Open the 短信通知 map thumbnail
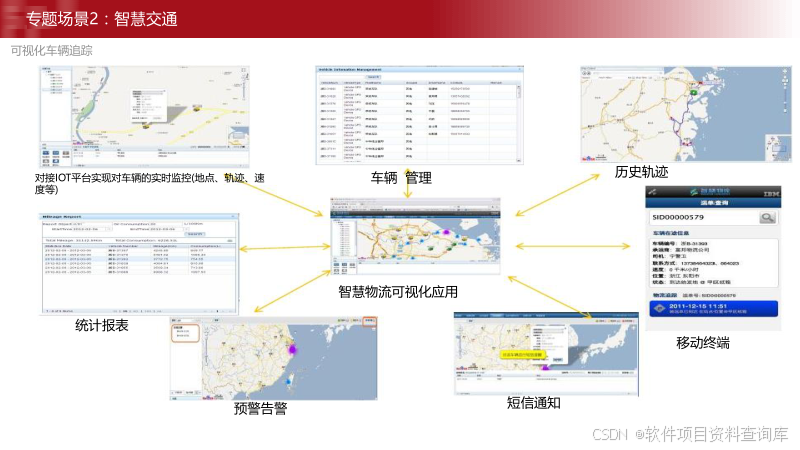The image size is (800, 450). pos(546,354)
